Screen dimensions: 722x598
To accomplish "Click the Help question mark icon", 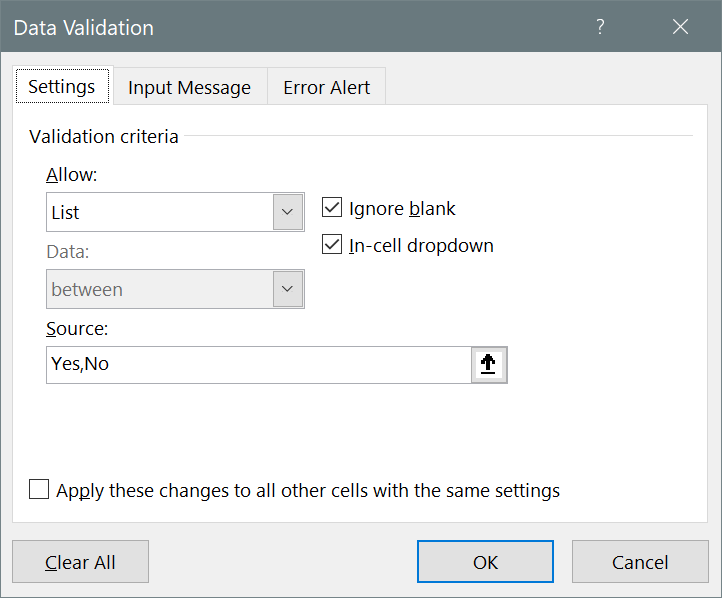I will [600, 27].
